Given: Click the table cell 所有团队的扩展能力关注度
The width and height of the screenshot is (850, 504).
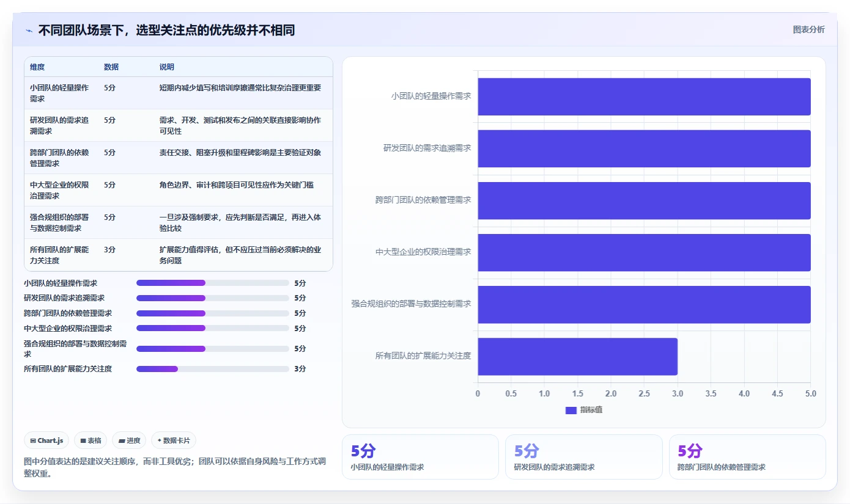Looking at the screenshot, I should pyautogui.click(x=59, y=255).
